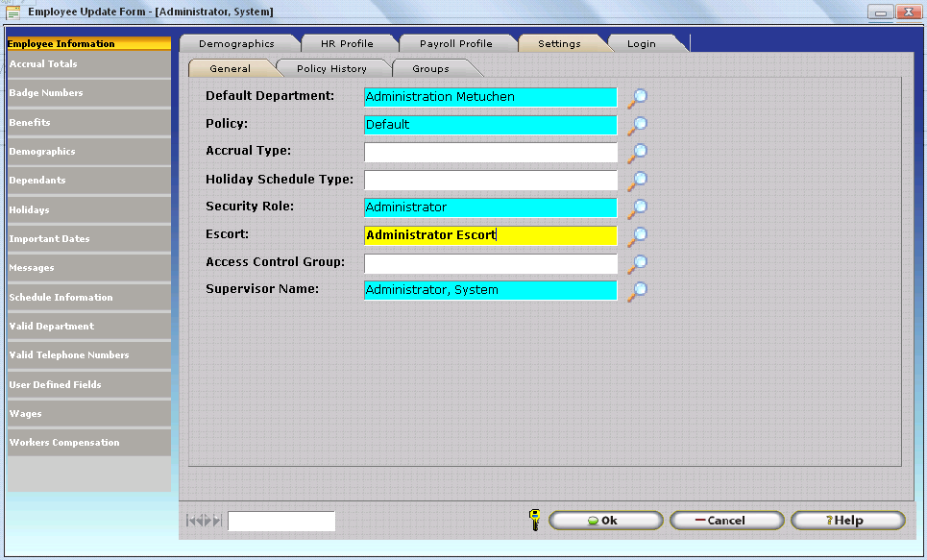
Task: Switch to the Groups sub-tab
Action: click(430, 69)
